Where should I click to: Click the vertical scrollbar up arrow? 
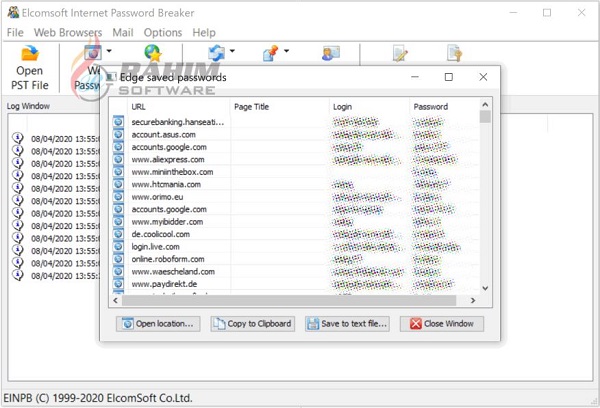(x=485, y=104)
